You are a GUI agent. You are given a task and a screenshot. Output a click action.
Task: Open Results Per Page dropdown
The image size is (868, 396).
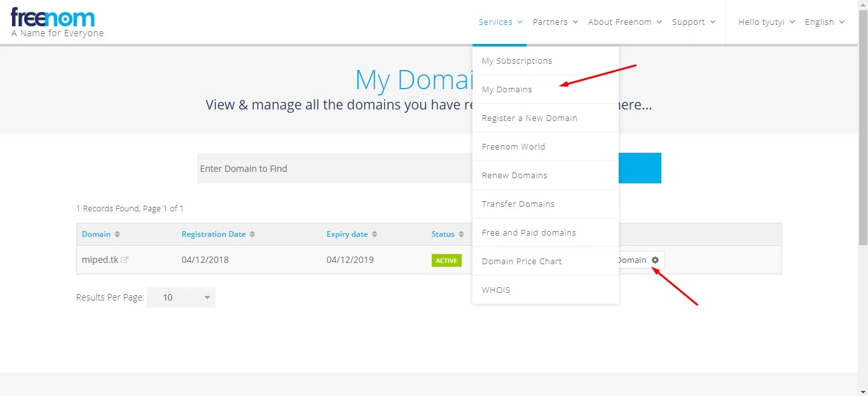[x=181, y=297]
